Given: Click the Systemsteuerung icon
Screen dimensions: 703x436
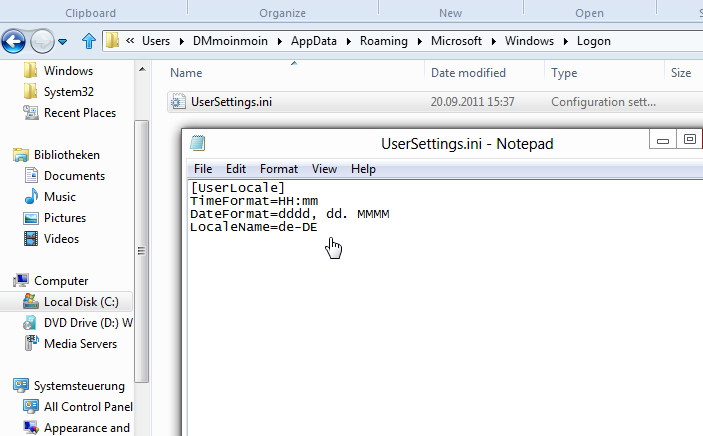Looking at the screenshot, I should pos(21,385).
